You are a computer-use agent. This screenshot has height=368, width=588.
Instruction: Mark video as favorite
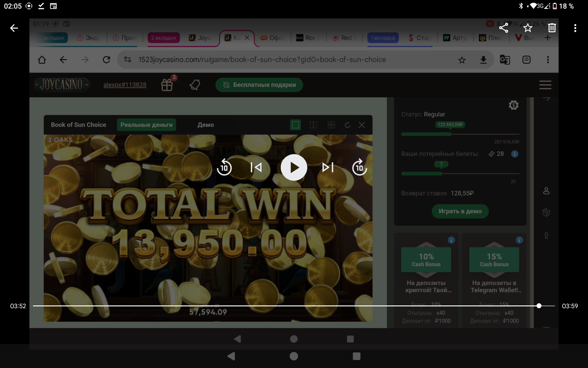[x=528, y=28]
